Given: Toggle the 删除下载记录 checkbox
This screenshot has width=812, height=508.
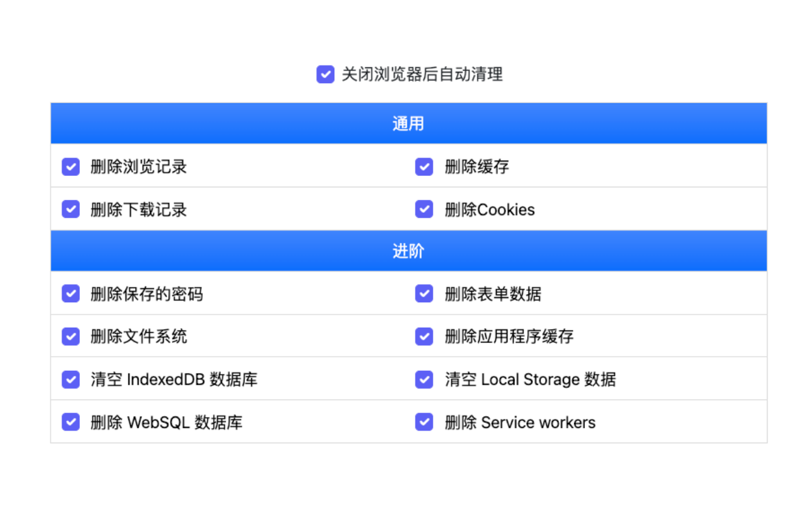Looking at the screenshot, I should [70, 209].
